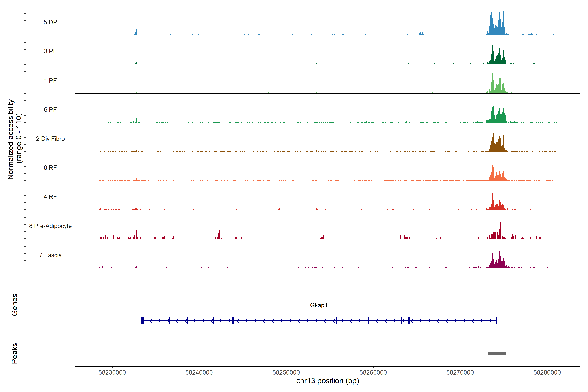
Task: Click the Gkap1 gene name label
Action: (318, 305)
